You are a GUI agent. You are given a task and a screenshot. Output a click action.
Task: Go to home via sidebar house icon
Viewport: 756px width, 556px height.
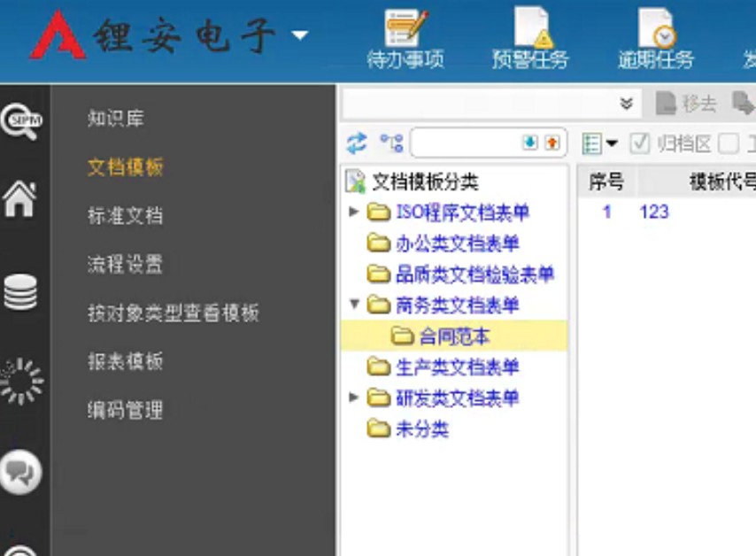point(19,198)
